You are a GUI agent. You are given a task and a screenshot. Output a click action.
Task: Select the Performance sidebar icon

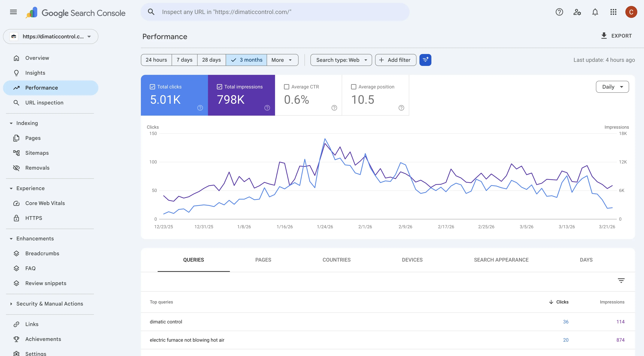click(x=17, y=88)
